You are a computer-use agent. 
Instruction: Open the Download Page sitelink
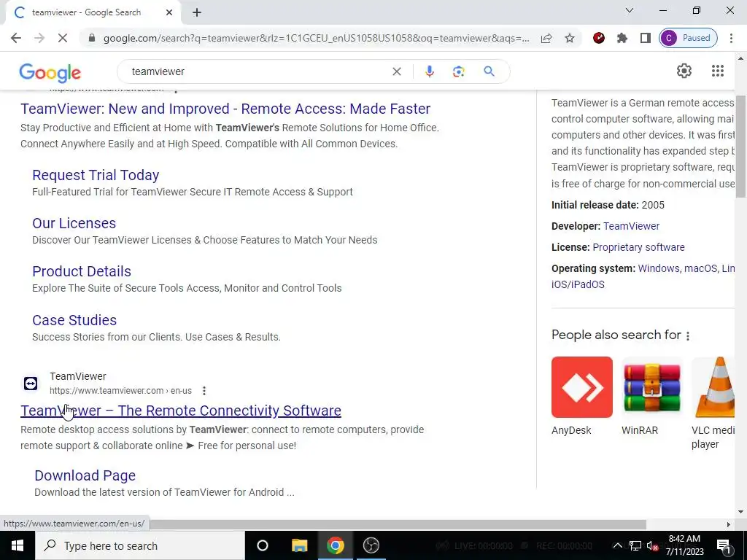[x=85, y=475]
